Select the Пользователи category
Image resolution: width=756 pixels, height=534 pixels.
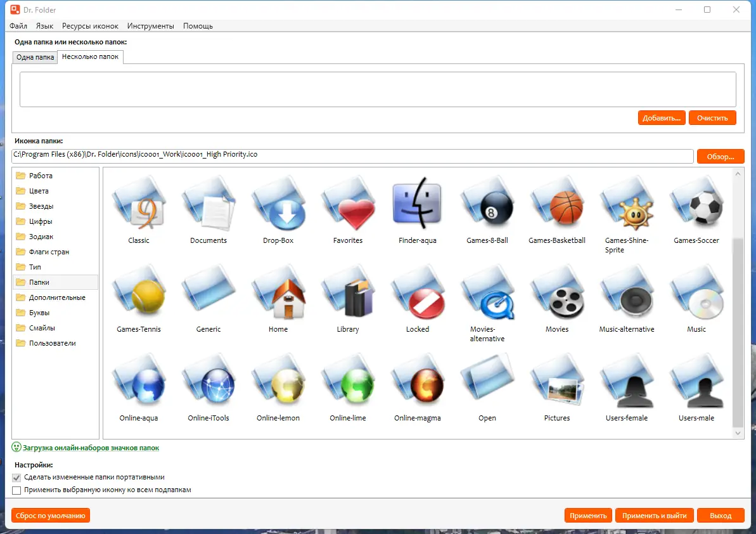55,343
